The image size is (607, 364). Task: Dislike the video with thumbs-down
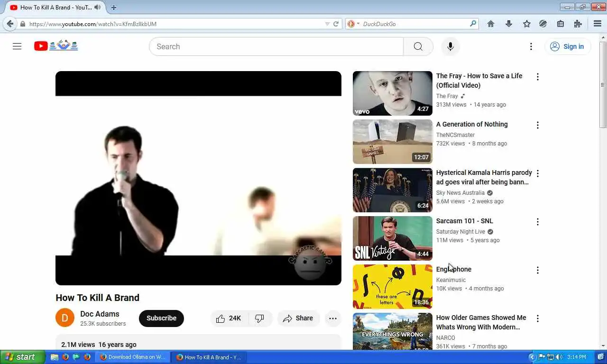tap(260, 318)
